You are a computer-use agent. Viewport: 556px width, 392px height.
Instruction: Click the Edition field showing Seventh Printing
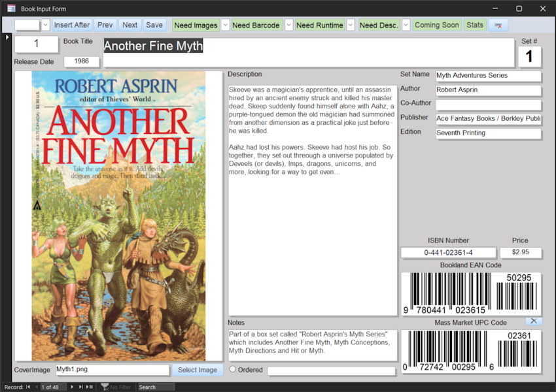coord(488,133)
